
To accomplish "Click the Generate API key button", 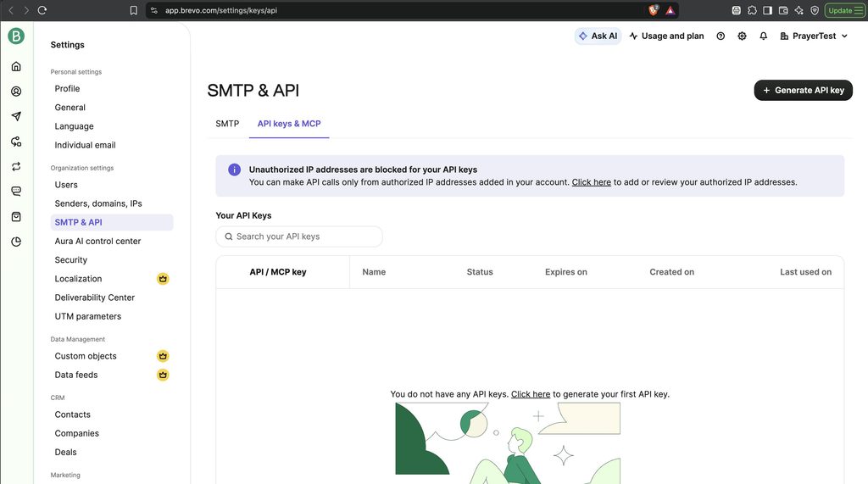I will coord(804,90).
